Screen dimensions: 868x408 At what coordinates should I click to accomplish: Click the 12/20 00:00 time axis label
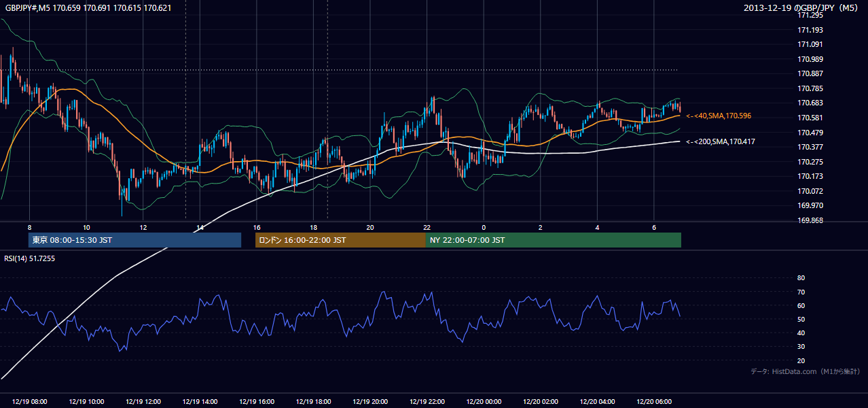pyautogui.click(x=484, y=402)
